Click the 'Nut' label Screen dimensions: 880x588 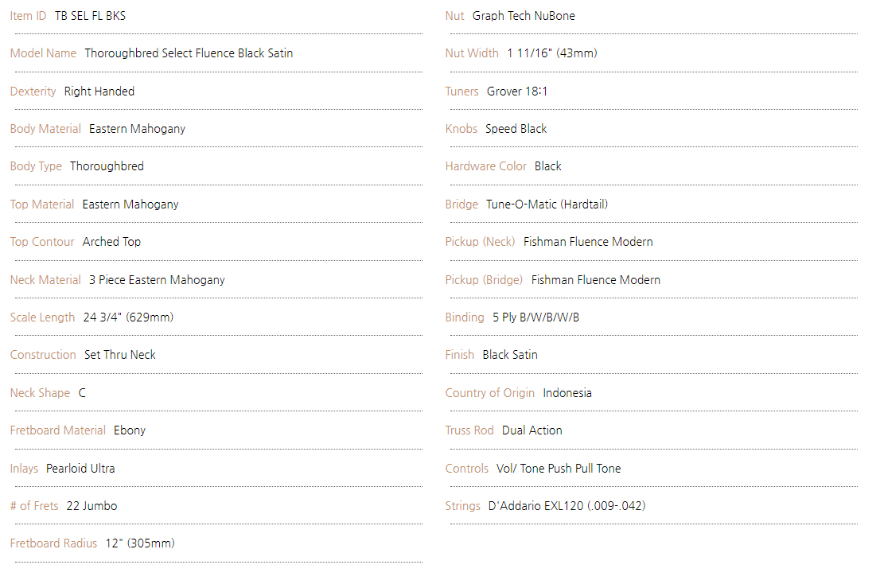454,16
